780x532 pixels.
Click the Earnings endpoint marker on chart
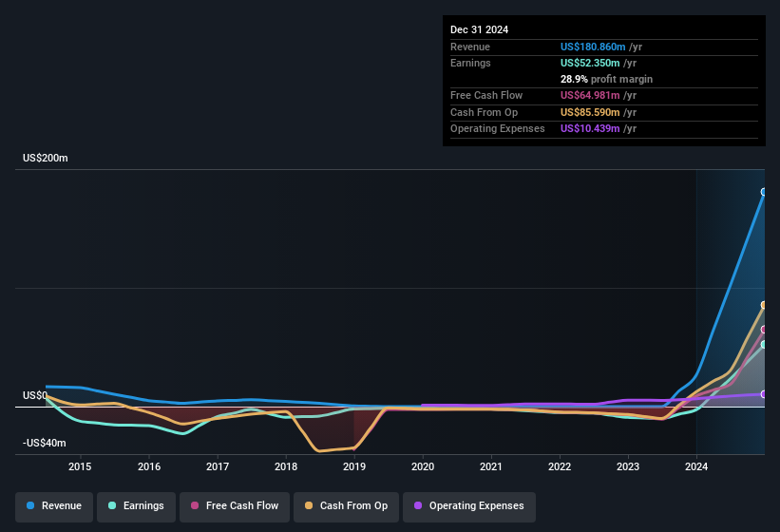click(x=764, y=344)
